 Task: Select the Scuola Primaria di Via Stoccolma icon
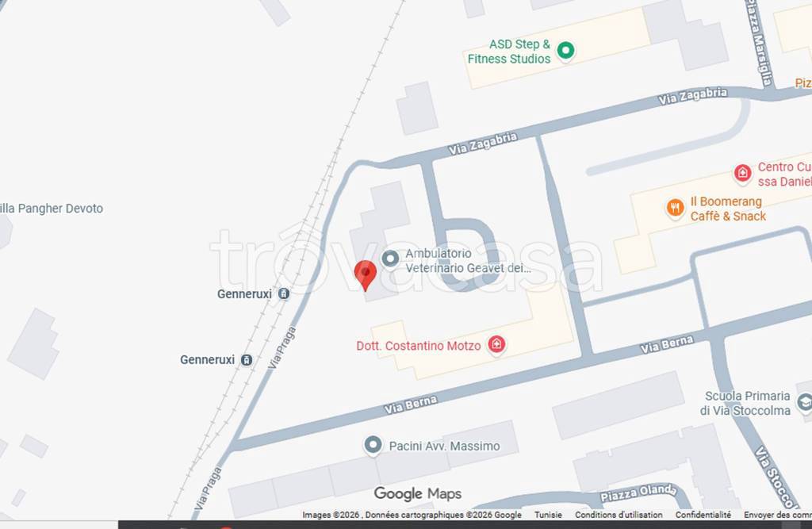click(804, 403)
